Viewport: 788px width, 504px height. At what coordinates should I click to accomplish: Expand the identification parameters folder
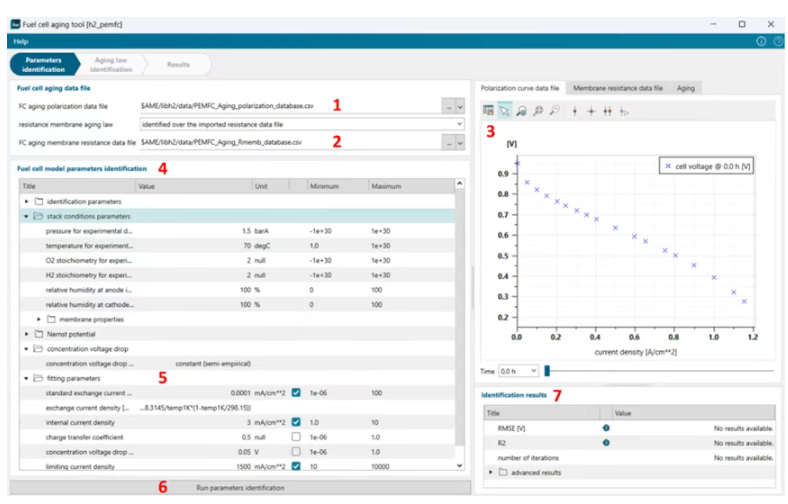27,201
